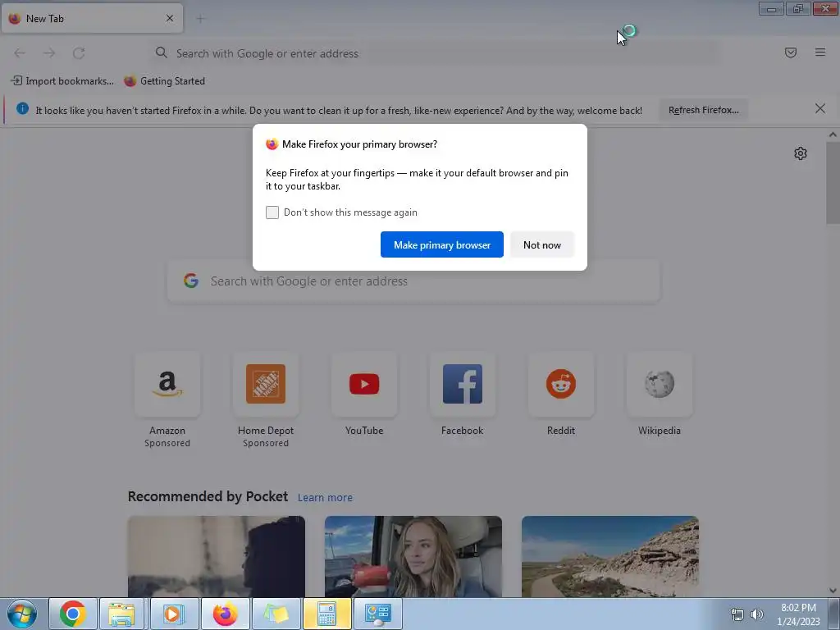
Task: Go back with the back arrow
Action: click(20, 53)
